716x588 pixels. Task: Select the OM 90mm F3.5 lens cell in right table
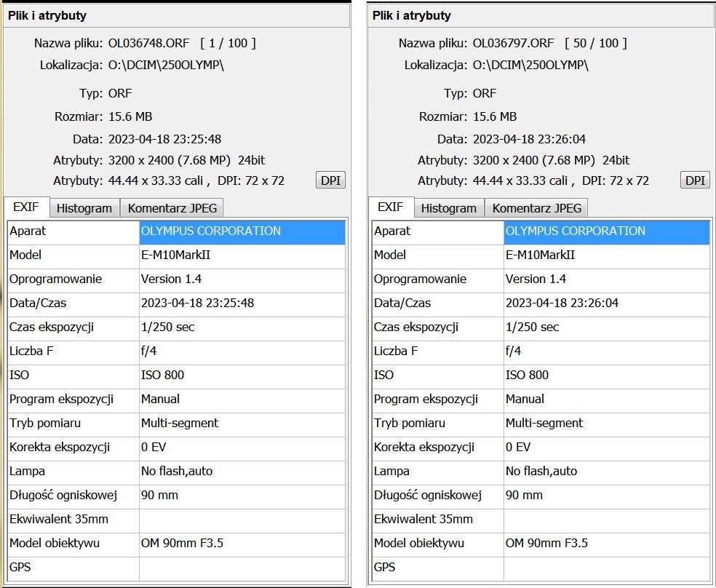(546, 543)
